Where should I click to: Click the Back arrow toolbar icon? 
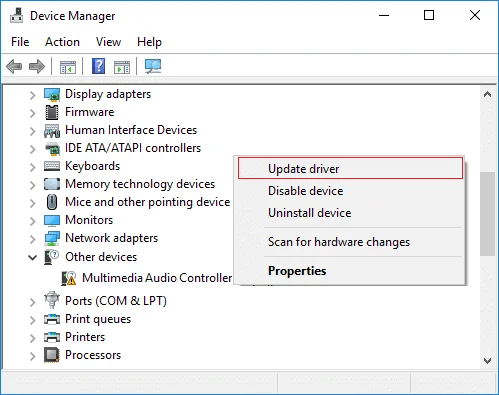click(14, 66)
